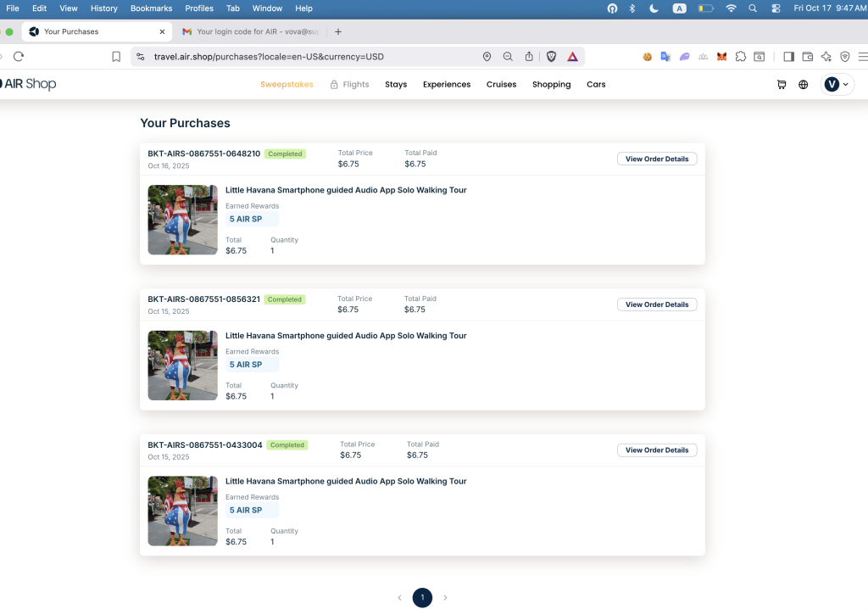Image resolution: width=868 pixels, height=609 pixels.
Task: Open the extensions puzzle piece icon
Action: tap(740, 57)
